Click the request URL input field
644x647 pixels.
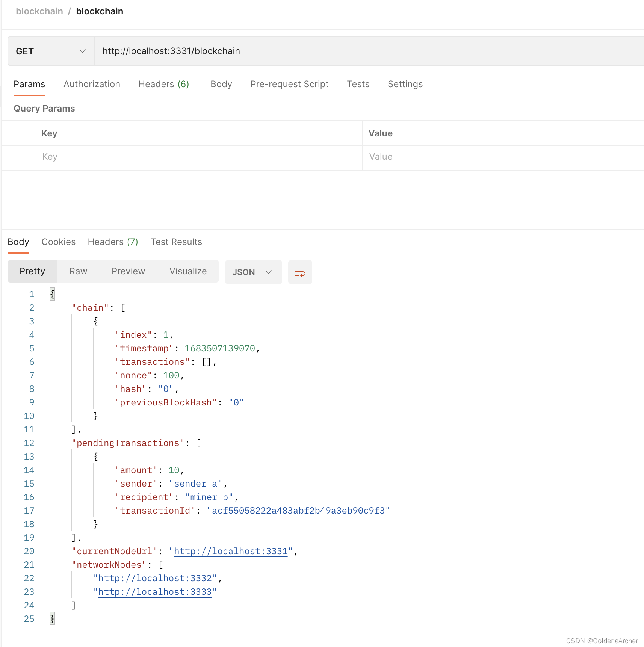[x=368, y=51]
